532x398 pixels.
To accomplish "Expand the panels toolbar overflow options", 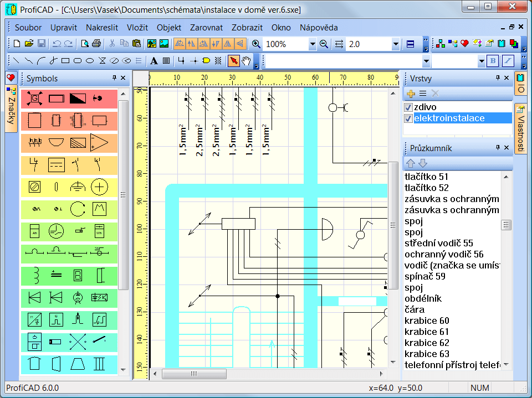I will [x=524, y=44].
